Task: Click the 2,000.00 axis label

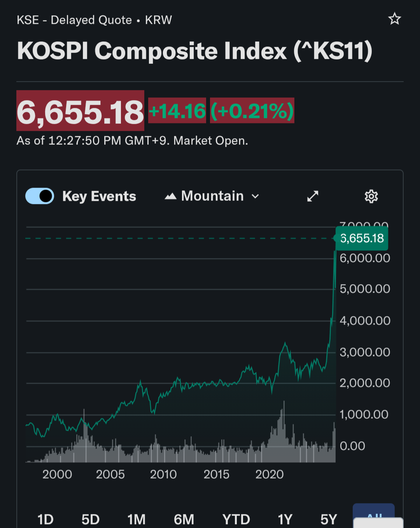Action: coord(365,383)
